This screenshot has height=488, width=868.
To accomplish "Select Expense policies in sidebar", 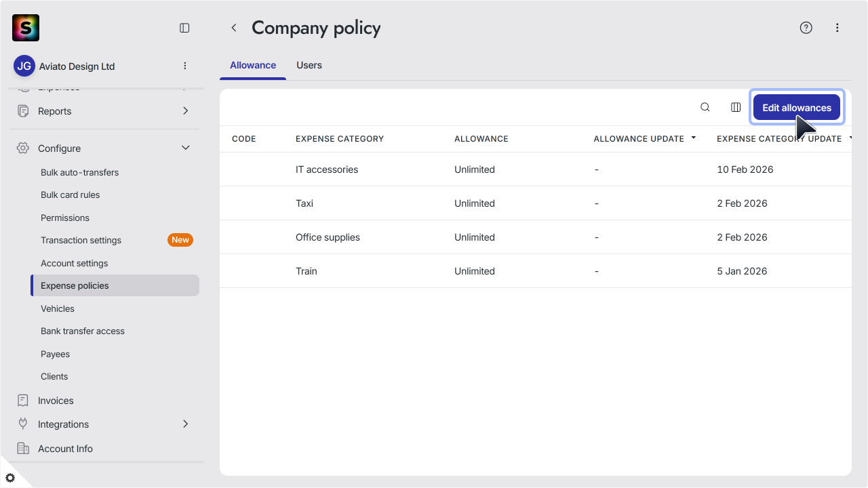I will (x=115, y=285).
